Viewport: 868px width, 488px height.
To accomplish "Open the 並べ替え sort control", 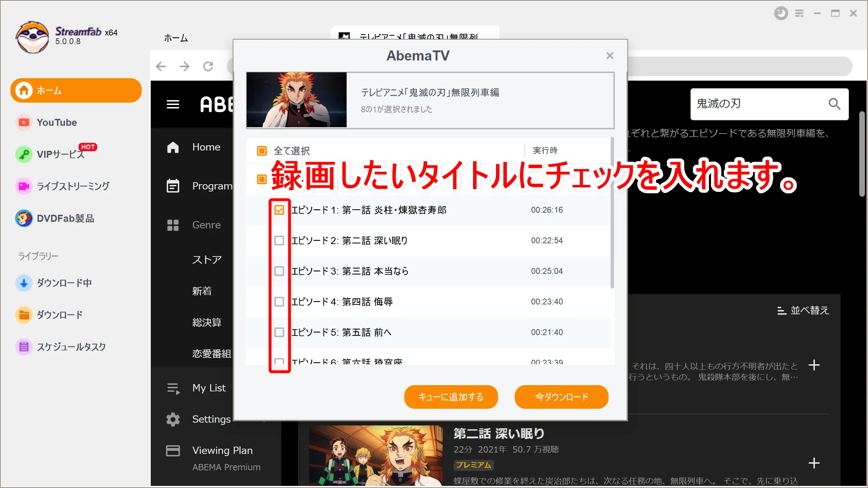I will [803, 310].
